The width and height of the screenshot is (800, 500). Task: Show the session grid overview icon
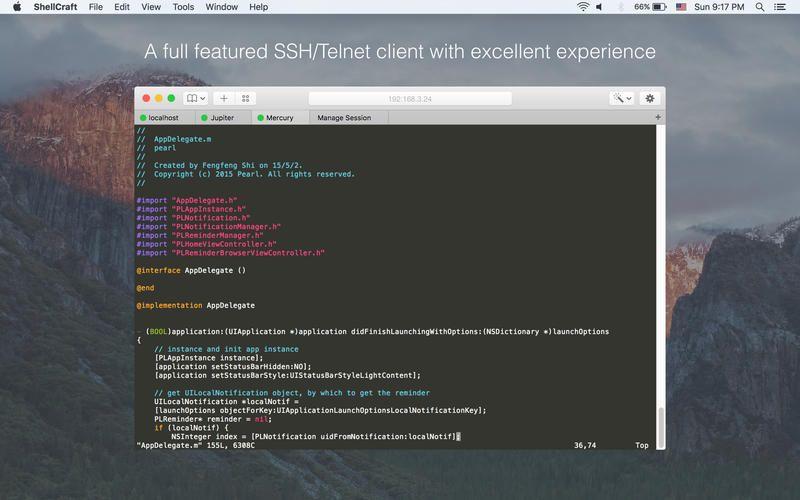coord(245,98)
